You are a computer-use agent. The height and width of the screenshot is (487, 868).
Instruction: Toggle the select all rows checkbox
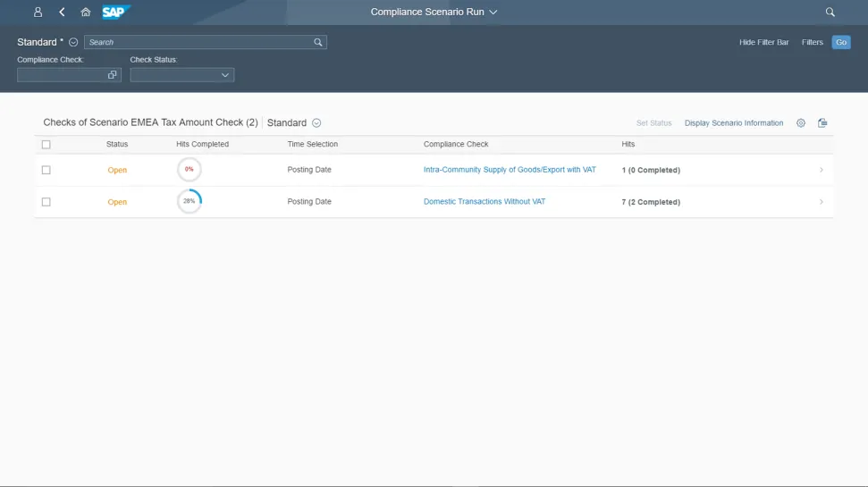point(46,145)
